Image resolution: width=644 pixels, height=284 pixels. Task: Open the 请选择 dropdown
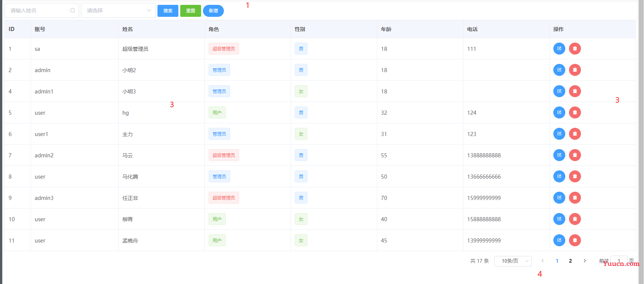click(118, 10)
